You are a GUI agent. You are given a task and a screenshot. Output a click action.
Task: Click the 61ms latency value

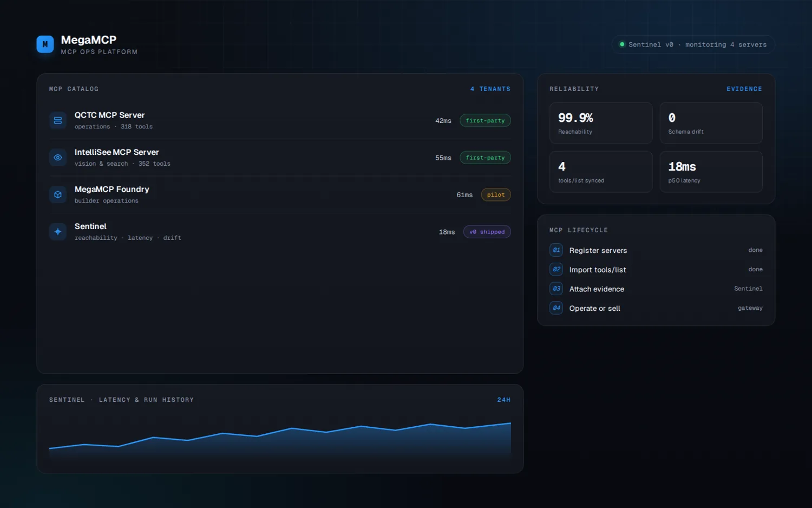click(x=464, y=195)
